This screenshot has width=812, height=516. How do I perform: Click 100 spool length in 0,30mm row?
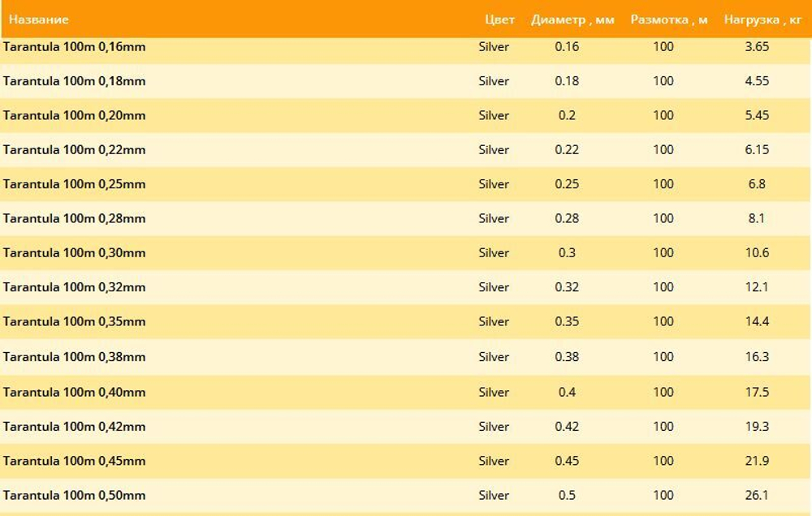(x=663, y=252)
